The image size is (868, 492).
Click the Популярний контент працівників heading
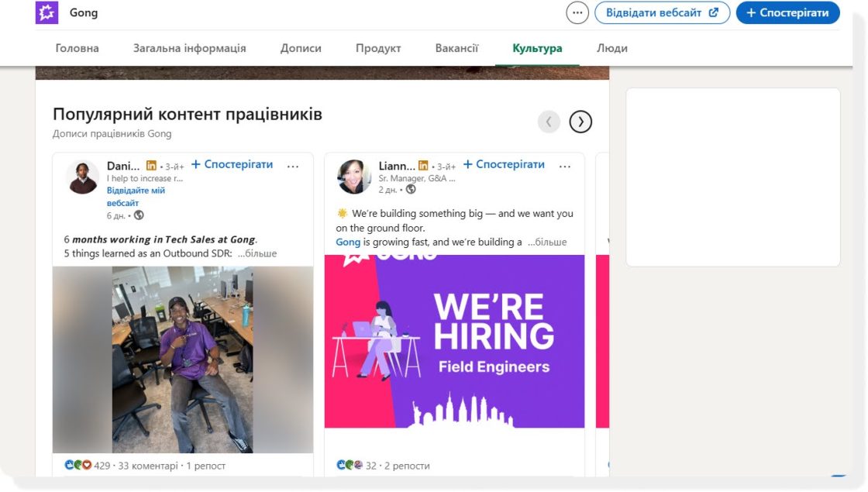point(187,114)
